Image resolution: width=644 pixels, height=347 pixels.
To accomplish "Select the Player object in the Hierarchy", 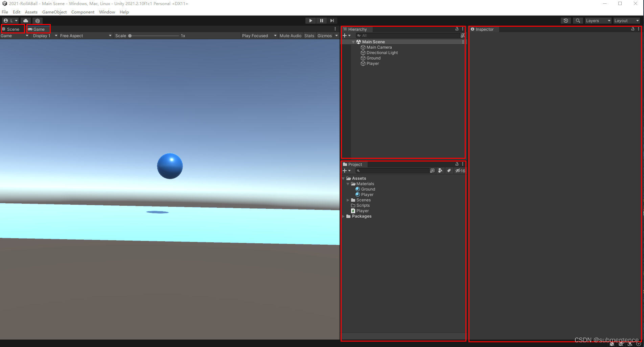I will click(x=372, y=64).
